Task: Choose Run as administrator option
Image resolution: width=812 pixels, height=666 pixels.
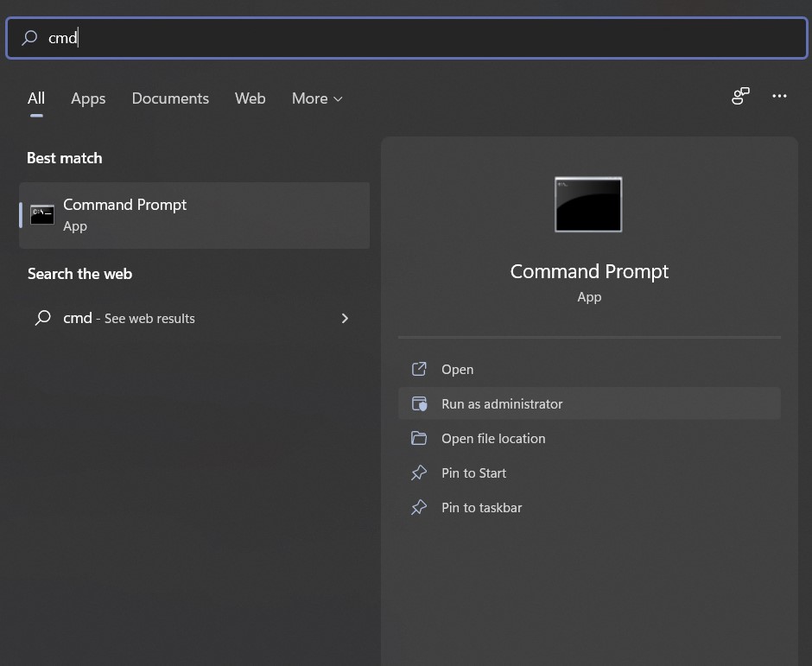Action: click(x=589, y=403)
